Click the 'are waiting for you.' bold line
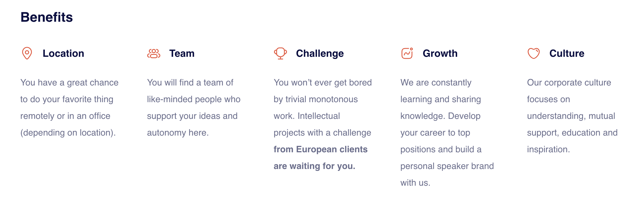The height and width of the screenshot is (201, 644). coord(314,166)
